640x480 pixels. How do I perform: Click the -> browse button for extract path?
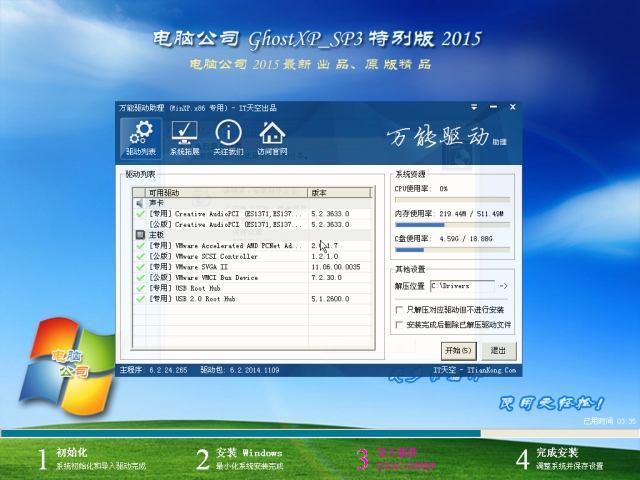click(x=504, y=286)
